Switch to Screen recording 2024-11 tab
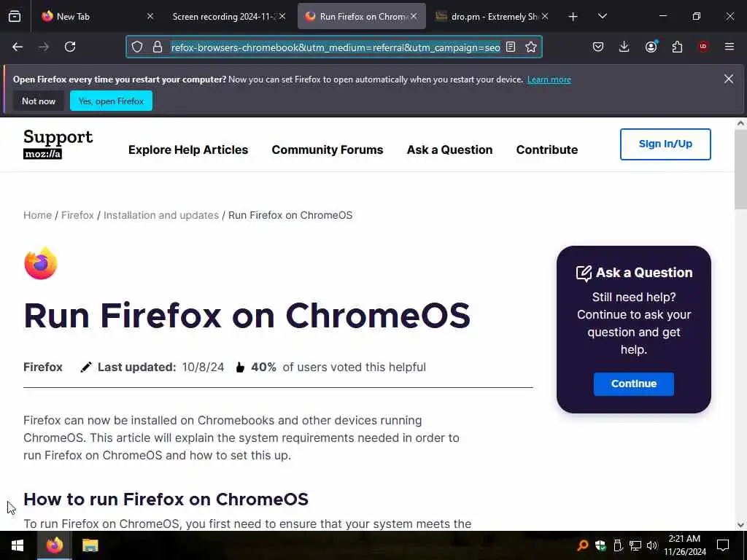 pyautogui.click(x=229, y=16)
